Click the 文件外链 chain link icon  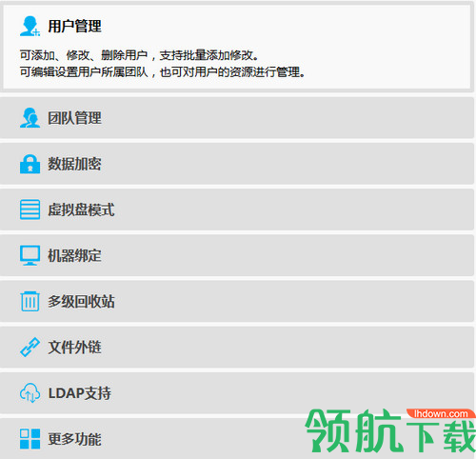[30, 347]
